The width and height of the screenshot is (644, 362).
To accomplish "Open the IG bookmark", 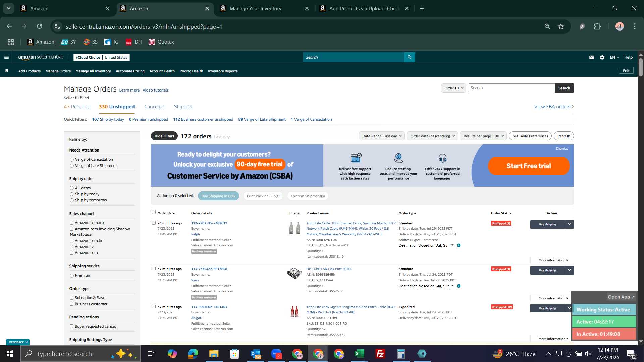I will coord(111,42).
